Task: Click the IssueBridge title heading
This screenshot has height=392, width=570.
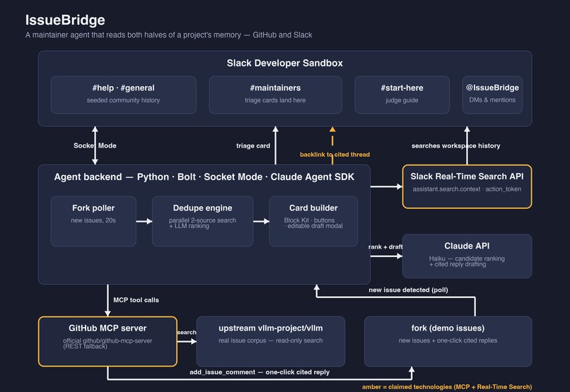Action: (65, 20)
